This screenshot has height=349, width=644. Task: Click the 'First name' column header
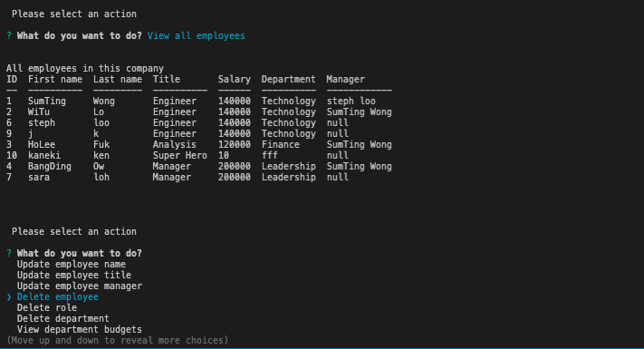[55, 80]
